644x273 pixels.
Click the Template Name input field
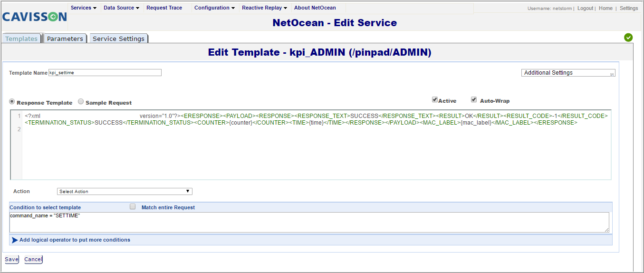[105, 73]
